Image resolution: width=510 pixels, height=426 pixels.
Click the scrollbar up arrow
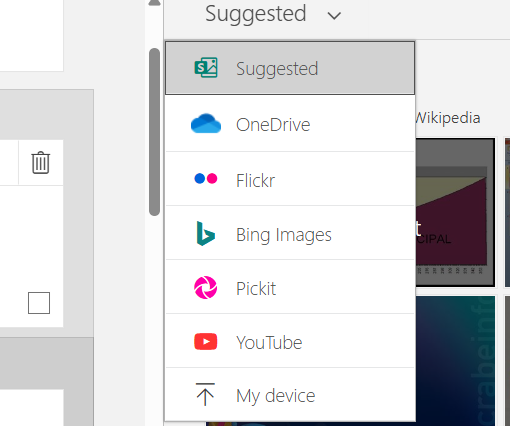[x=154, y=3]
